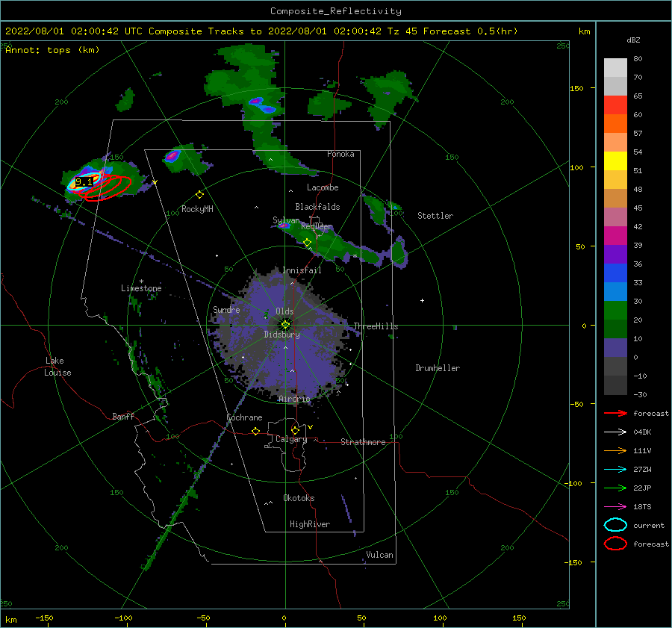Click the white 04DK arrow icon
Screen dimensions: 672x628
click(615, 432)
